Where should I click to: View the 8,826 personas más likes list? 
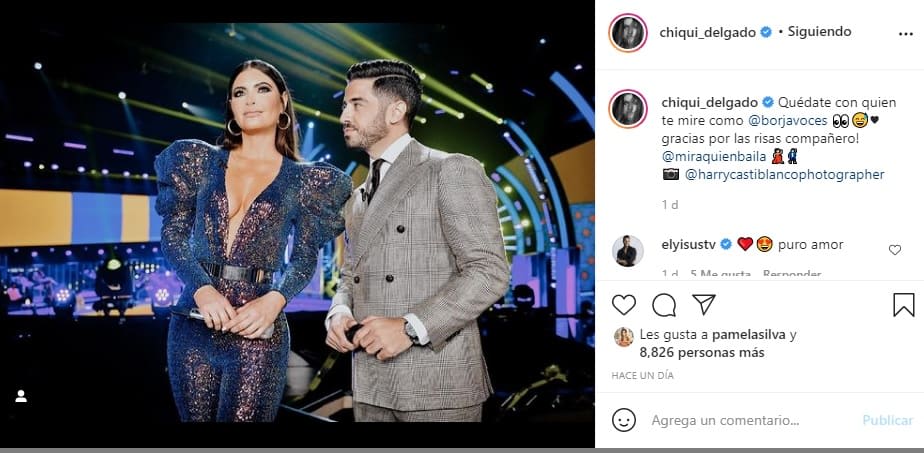[702, 353]
